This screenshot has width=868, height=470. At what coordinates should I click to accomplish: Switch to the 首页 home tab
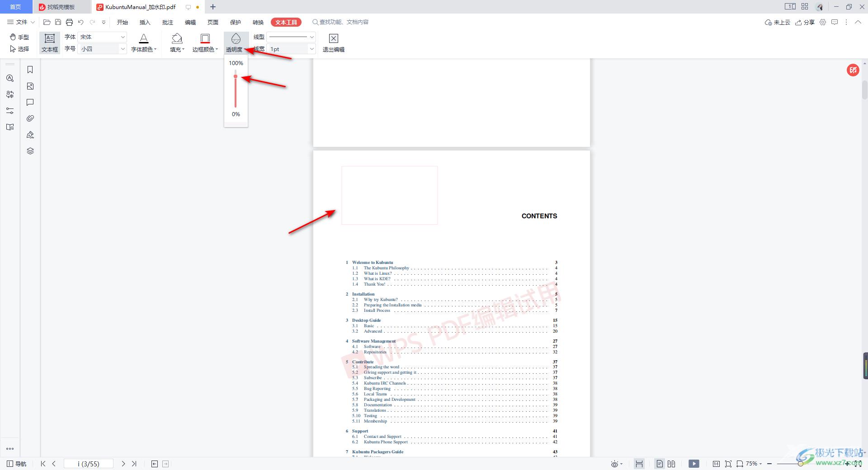coord(16,7)
